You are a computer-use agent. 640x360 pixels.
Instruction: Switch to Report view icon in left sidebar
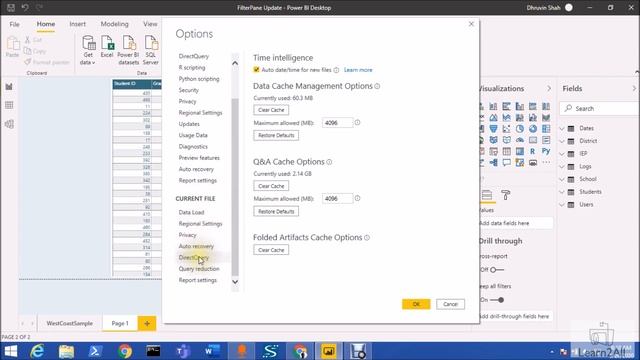point(9,87)
